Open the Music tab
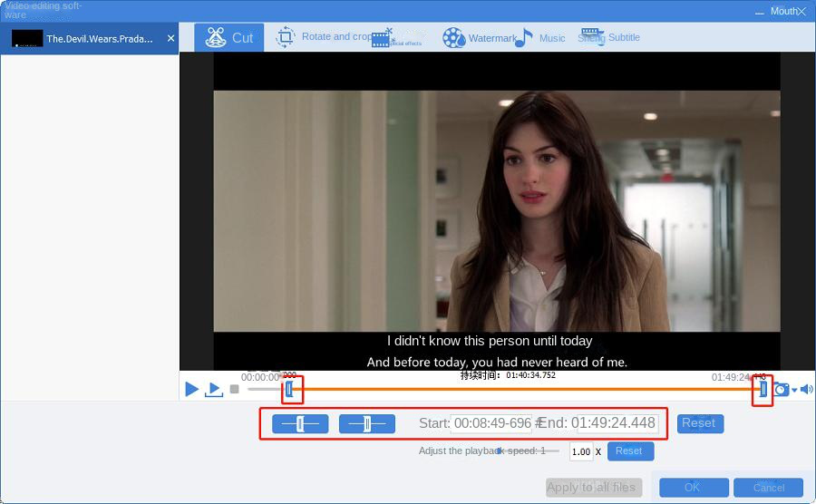 point(539,38)
